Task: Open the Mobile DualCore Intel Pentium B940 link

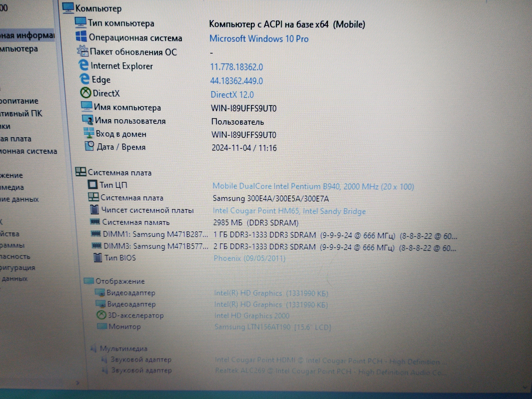Action: pyautogui.click(x=313, y=186)
